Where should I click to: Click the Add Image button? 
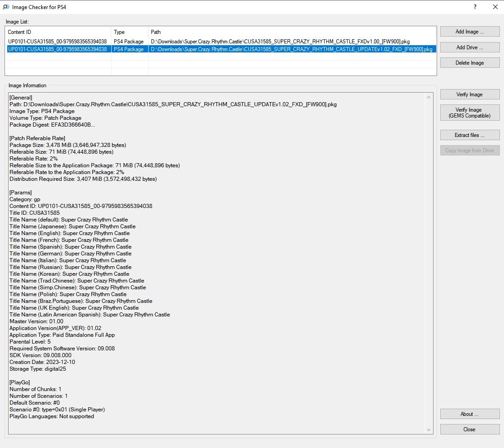click(470, 32)
